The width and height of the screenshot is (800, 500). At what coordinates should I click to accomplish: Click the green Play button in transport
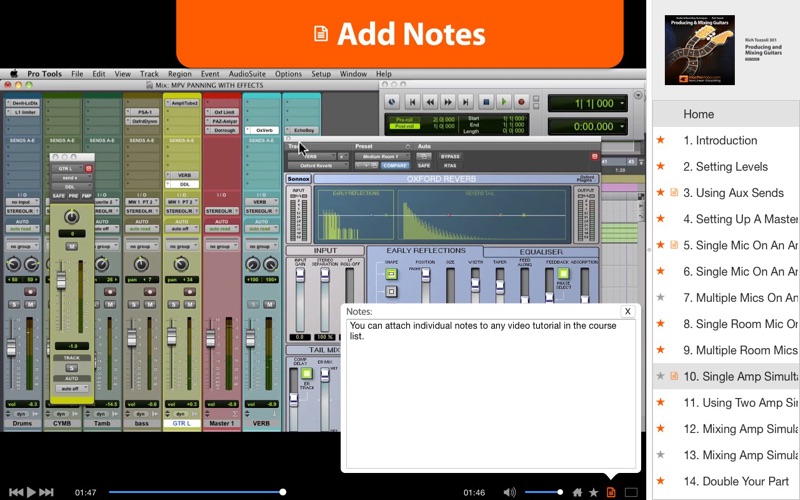[x=504, y=102]
